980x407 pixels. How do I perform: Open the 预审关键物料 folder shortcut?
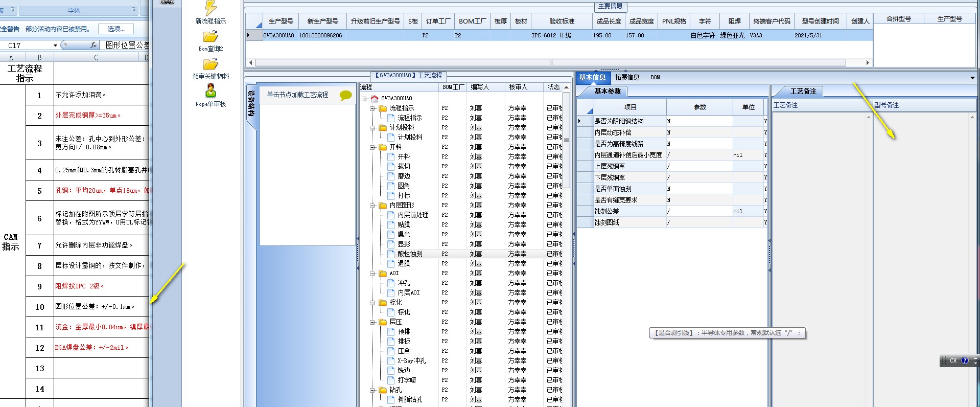(x=211, y=64)
